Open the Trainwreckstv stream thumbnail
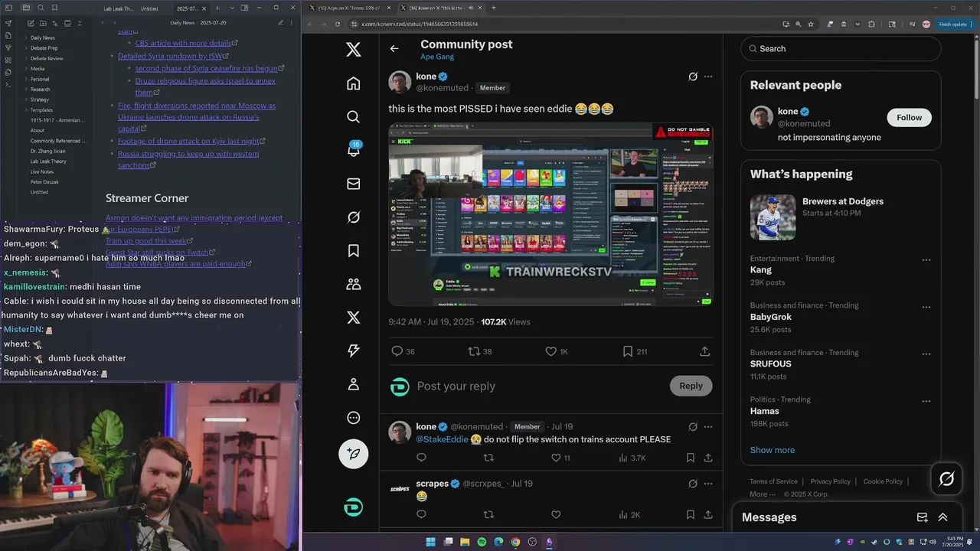Screen dimensions: 980x551 click(x=551, y=214)
